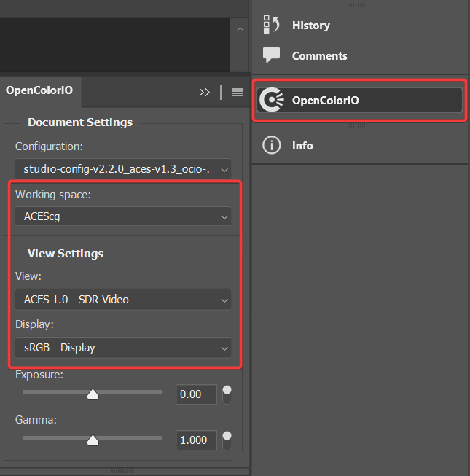Screen dimensions: 470x476
Task: Collapse the panel with the double-chevron icon
Action: tap(205, 92)
